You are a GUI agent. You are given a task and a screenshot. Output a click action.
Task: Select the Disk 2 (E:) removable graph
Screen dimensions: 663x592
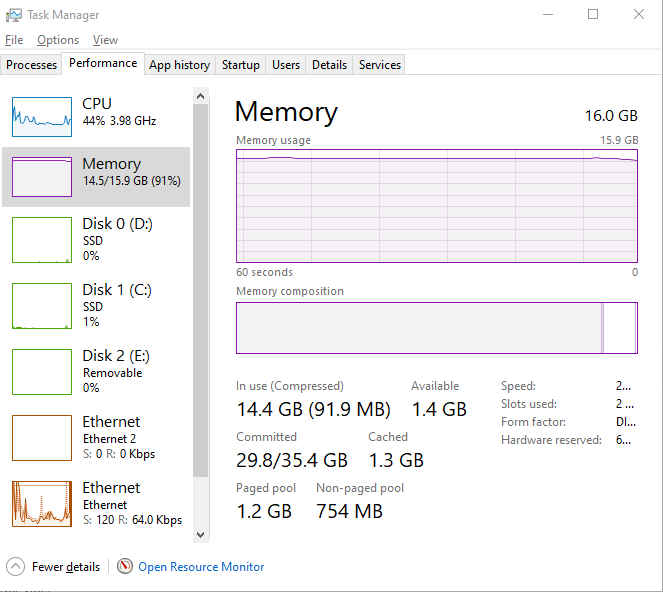[x=42, y=371]
